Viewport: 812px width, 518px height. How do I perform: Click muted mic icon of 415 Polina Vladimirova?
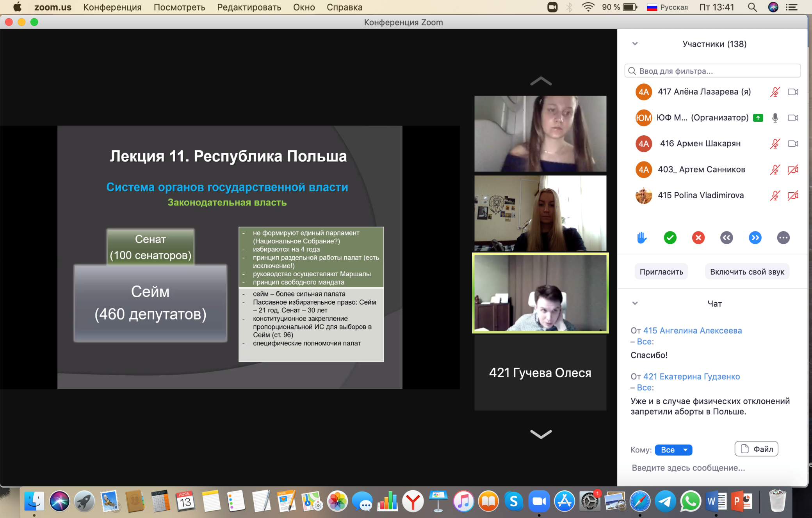[x=775, y=195]
